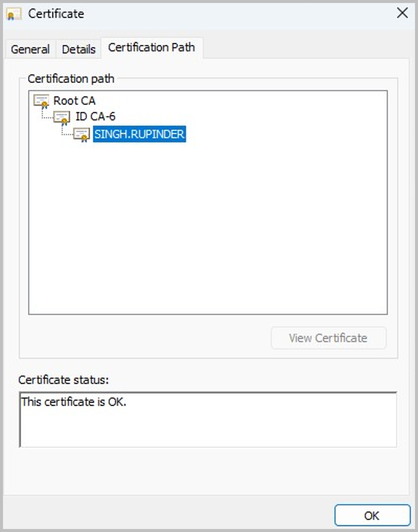Confirm with the OK button
The width and height of the screenshot is (418, 532).
(372, 516)
